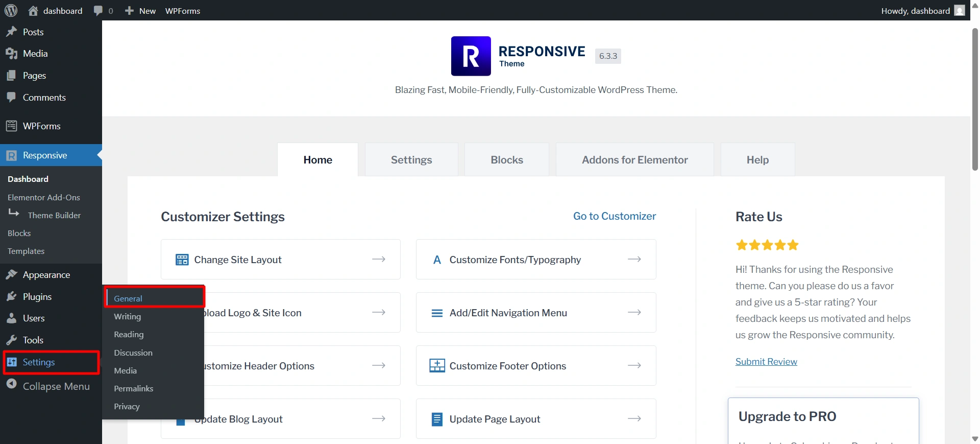Click the Settings sliders icon in sidebar
This screenshot has width=980, height=444.
(x=12, y=362)
